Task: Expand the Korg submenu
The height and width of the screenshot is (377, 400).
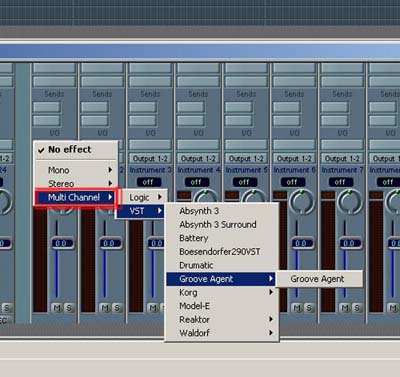Action: [221, 292]
